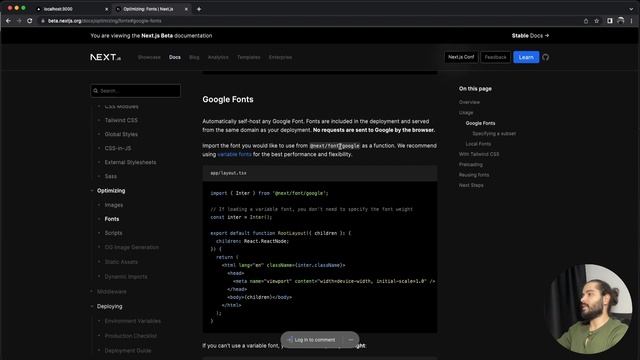Open the more options beside Log in
This screenshot has width=640, height=360.
(x=351, y=340)
